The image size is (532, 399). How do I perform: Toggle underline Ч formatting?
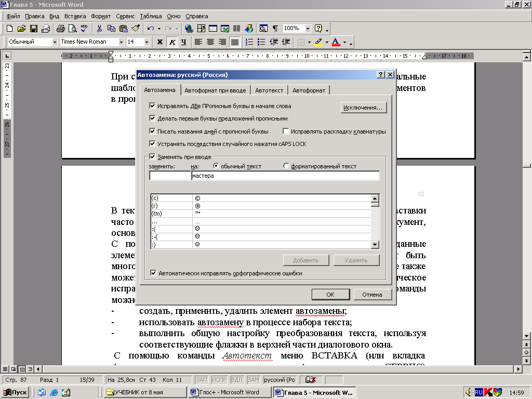pos(184,42)
